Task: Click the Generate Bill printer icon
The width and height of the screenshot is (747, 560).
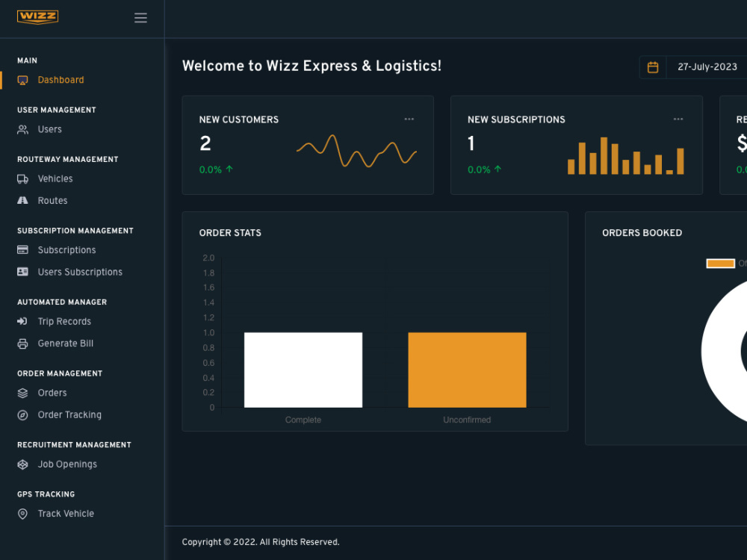Action: (x=22, y=343)
